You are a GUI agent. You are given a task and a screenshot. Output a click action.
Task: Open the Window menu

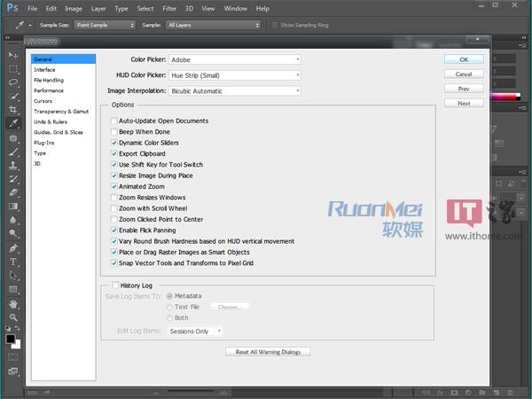[236, 9]
